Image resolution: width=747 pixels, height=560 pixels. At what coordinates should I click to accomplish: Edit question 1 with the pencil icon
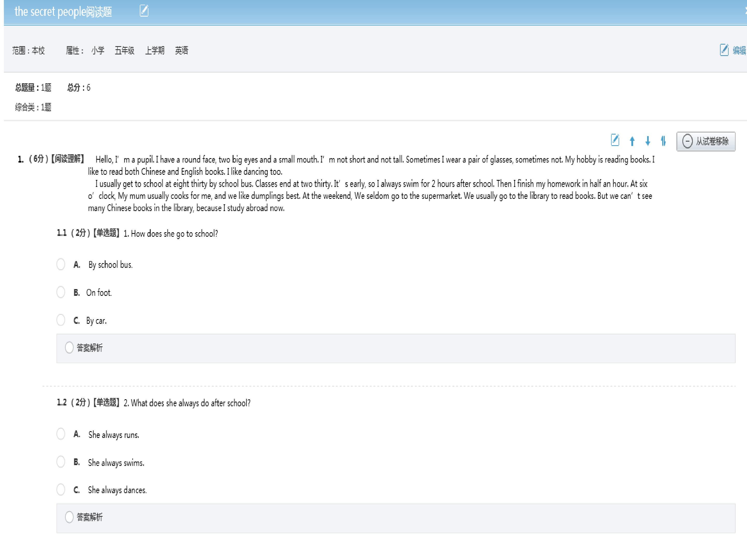tap(615, 140)
